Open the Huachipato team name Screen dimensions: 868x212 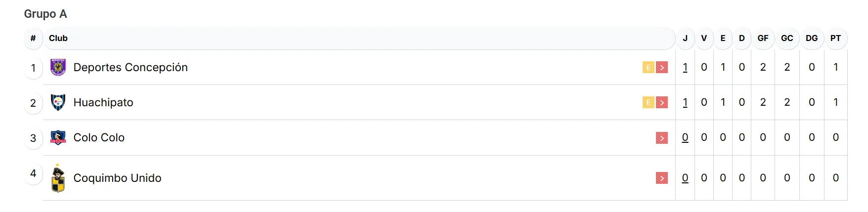103,102
